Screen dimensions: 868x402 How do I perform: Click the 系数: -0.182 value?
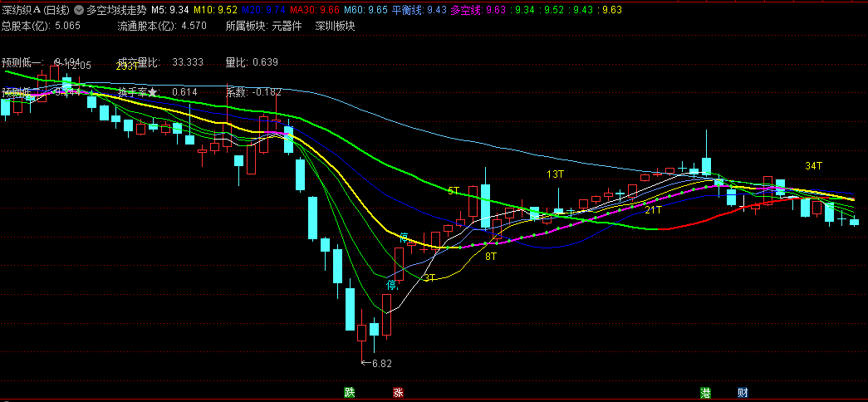click(x=253, y=92)
